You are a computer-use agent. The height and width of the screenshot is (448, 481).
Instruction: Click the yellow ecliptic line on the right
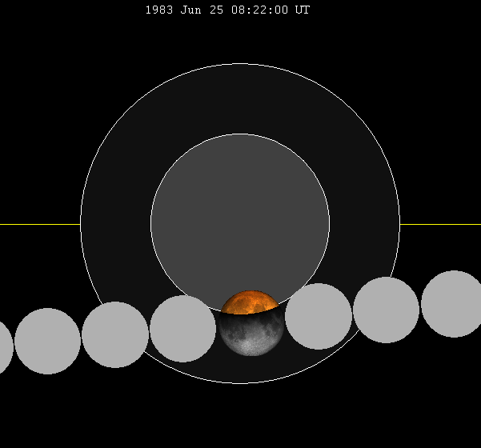tap(440, 224)
